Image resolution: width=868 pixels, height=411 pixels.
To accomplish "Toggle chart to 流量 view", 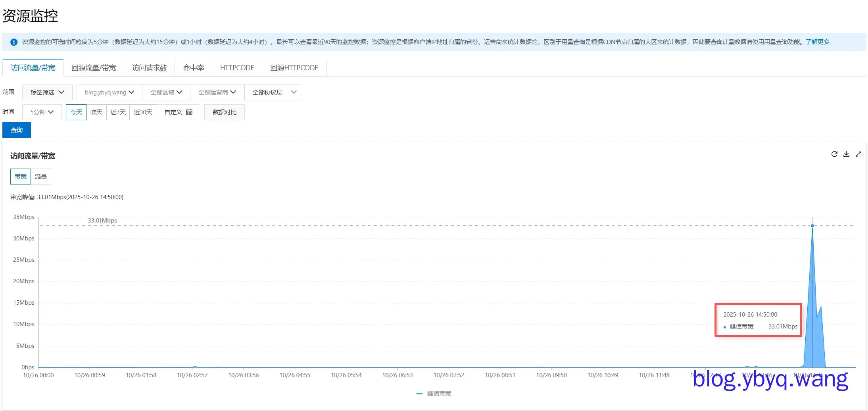I will click(x=41, y=177).
